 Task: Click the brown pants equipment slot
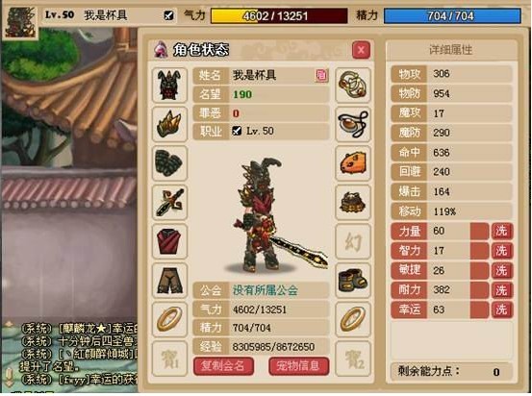click(x=169, y=281)
